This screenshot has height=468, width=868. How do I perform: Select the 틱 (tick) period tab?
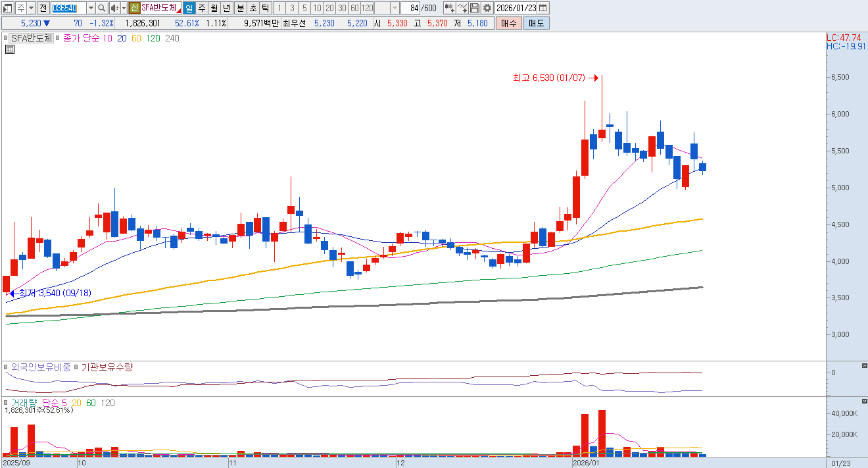(264, 8)
